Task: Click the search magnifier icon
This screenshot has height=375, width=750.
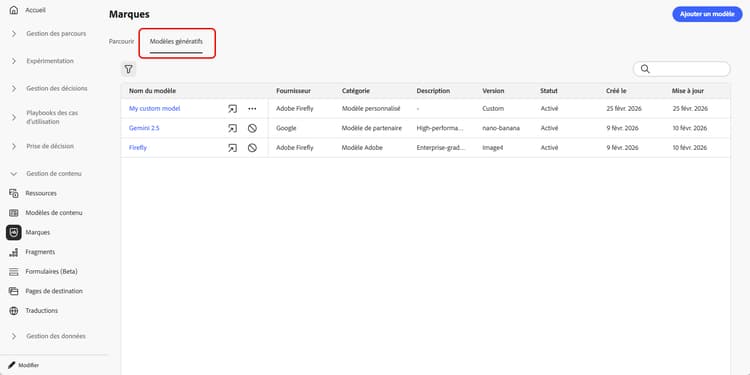Action: (645, 69)
